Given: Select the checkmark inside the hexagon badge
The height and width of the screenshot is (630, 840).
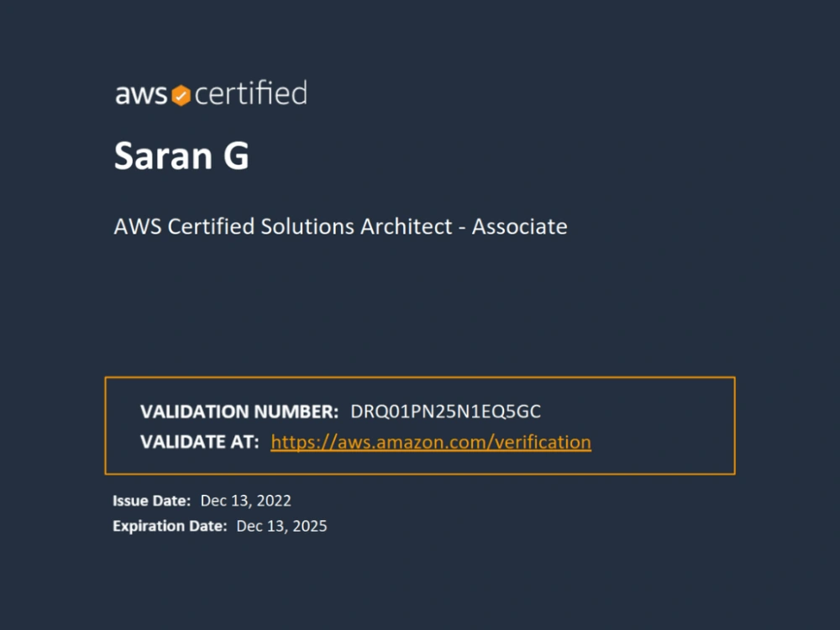Looking at the screenshot, I should [x=179, y=94].
